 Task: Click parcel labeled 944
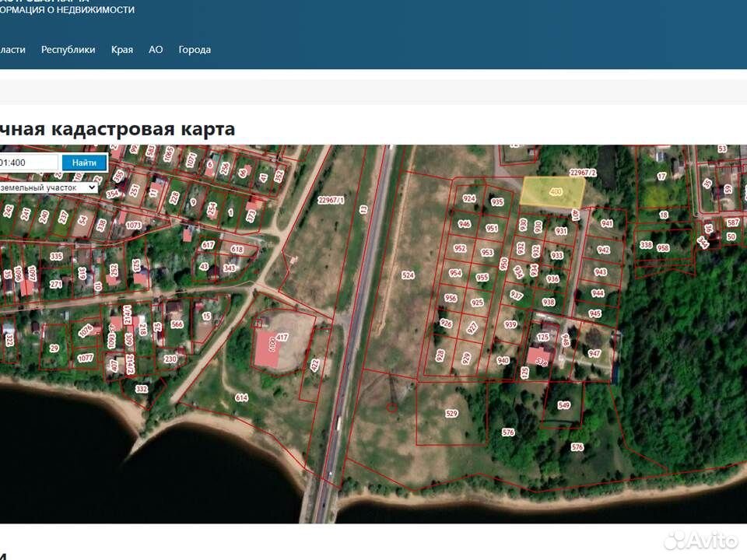pos(598,293)
